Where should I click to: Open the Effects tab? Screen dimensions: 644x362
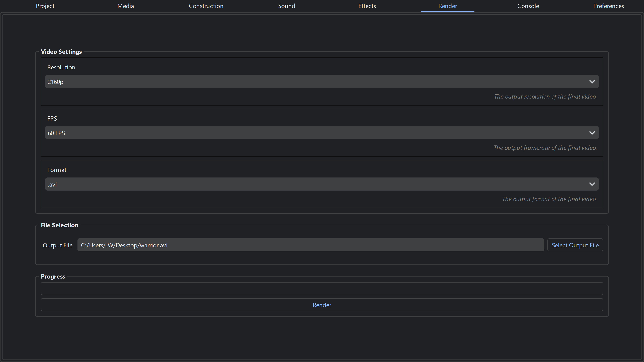click(x=367, y=6)
